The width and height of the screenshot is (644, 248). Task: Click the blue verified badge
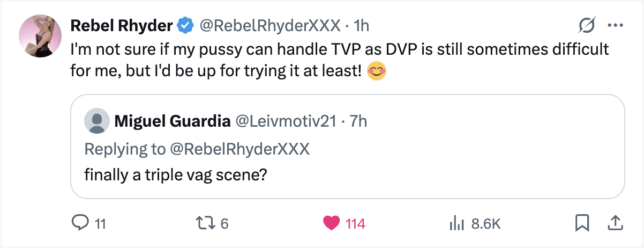pos(186,25)
